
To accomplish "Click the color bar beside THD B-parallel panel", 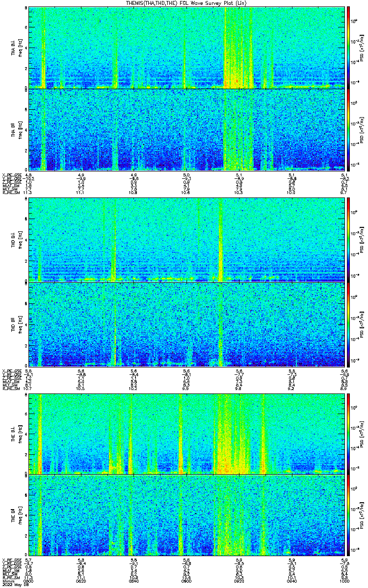I will click(x=348, y=324).
